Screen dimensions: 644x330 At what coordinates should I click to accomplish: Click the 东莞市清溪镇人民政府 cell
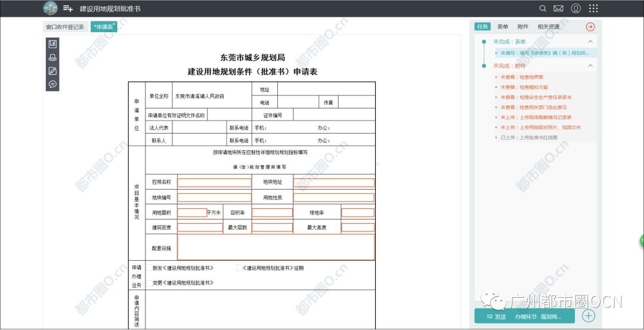212,96
